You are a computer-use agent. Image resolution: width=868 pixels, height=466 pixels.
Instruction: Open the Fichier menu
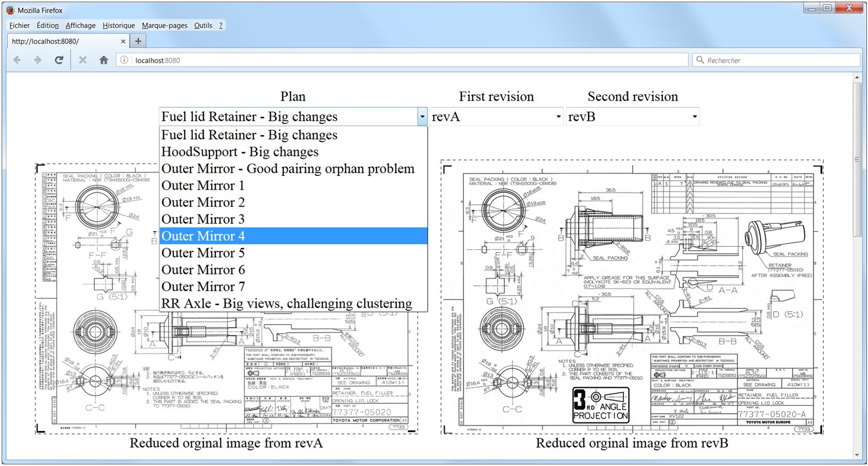[x=20, y=25]
